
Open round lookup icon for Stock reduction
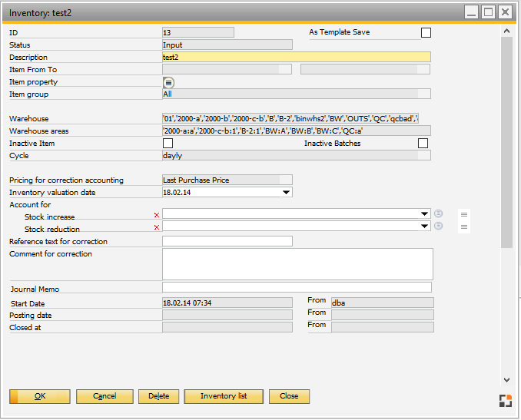pyautogui.click(x=438, y=227)
